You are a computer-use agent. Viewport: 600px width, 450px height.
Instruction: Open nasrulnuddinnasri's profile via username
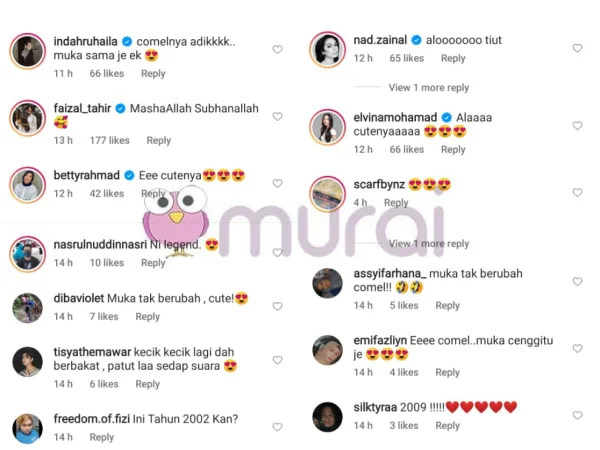pyautogui.click(x=100, y=245)
